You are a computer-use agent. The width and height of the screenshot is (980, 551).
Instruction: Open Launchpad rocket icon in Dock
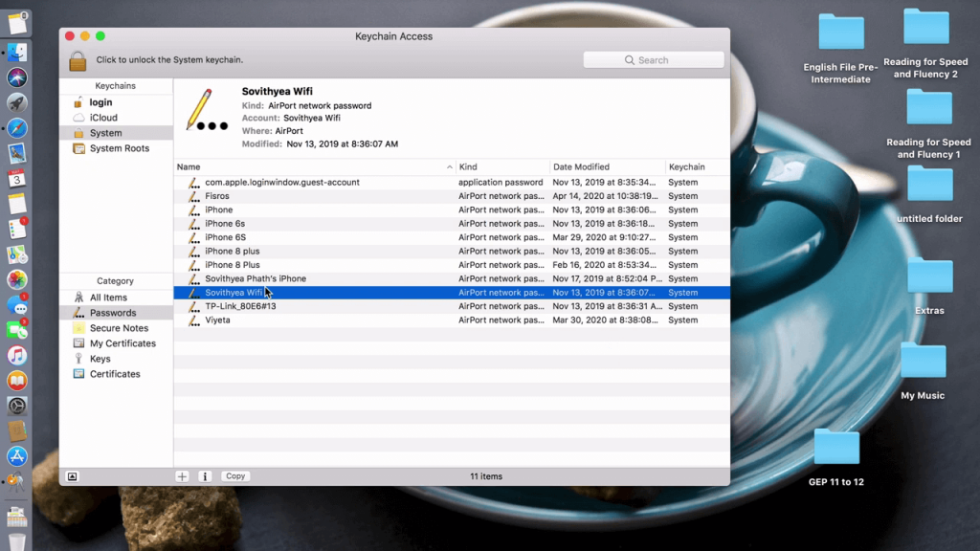[17, 103]
